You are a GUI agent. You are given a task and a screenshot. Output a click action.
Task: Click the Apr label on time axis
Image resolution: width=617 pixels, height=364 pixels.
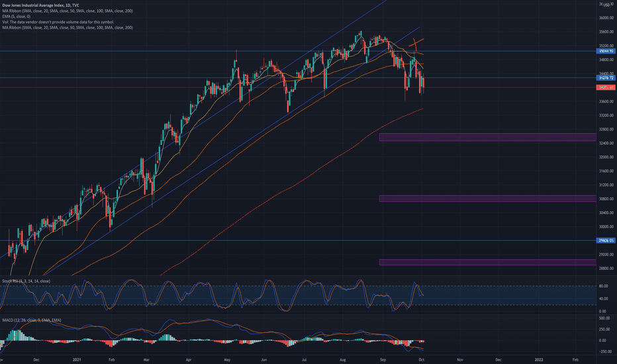coord(189,359)
